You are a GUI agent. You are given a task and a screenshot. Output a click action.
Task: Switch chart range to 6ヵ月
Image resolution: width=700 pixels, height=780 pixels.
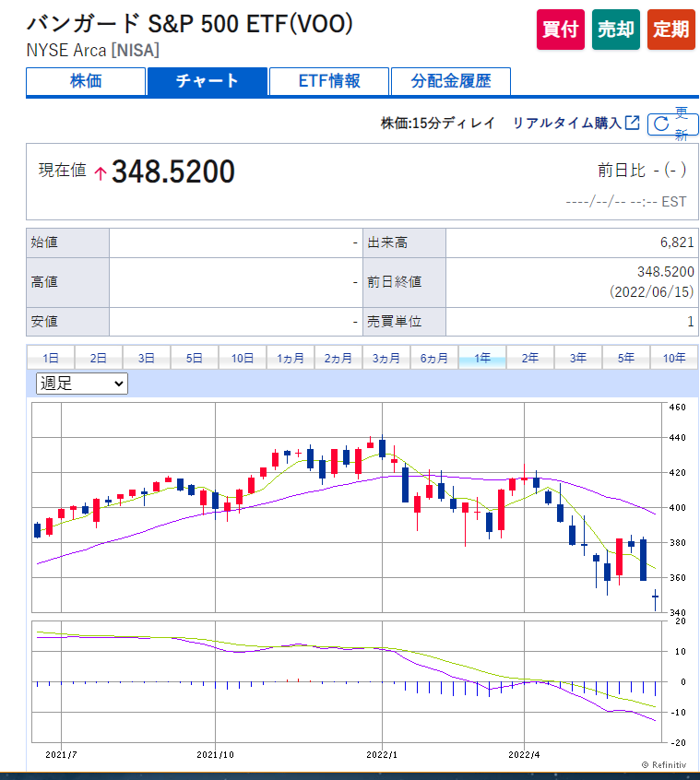[433, 358]
